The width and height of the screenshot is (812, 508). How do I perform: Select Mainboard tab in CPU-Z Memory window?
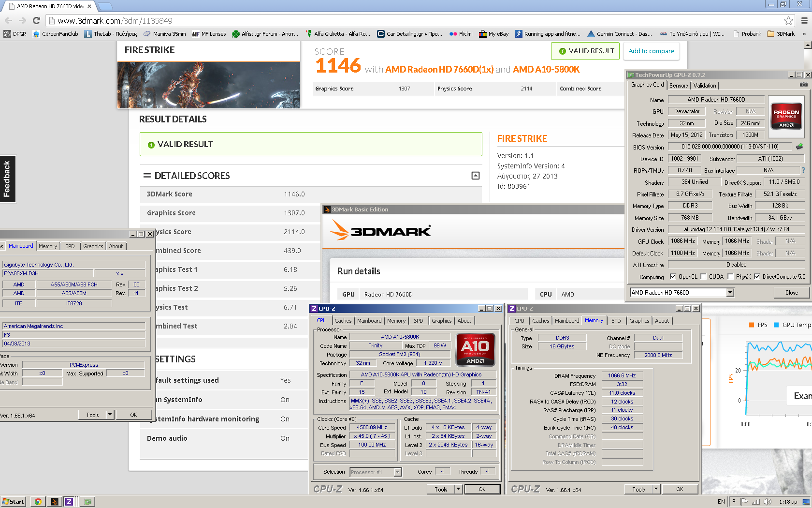coord(567,321)
